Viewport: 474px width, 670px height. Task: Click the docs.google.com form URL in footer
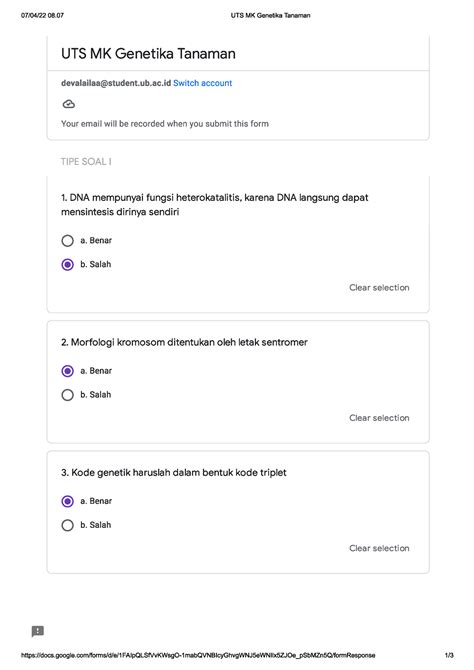[198, 655]
